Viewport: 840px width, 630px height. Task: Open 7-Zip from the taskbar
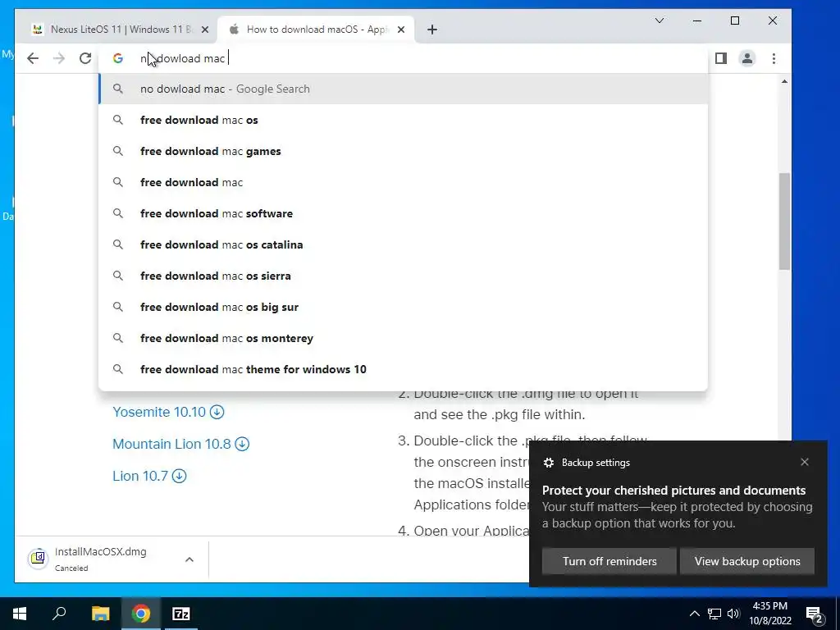click(181, 614)
